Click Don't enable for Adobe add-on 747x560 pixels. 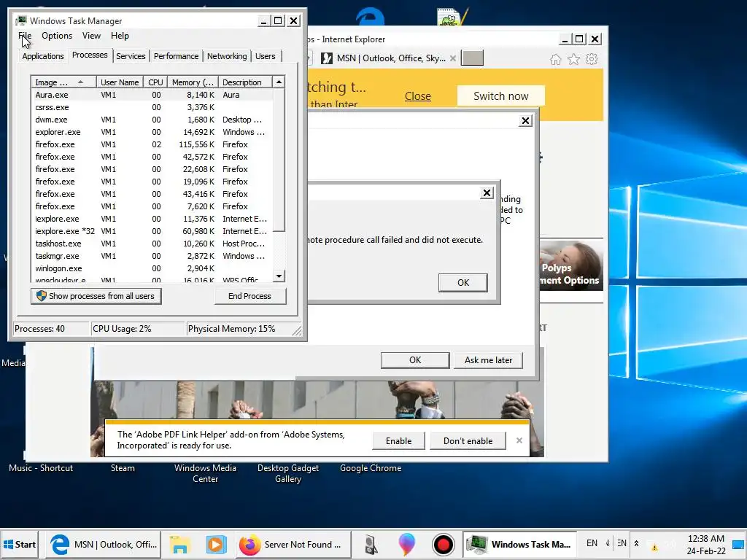point(468,441)
